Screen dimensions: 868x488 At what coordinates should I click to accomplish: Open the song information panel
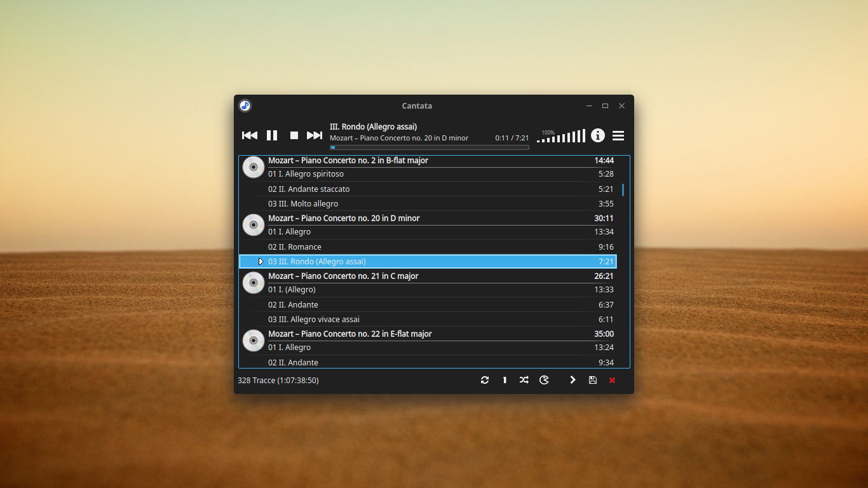tap(598, 135)
